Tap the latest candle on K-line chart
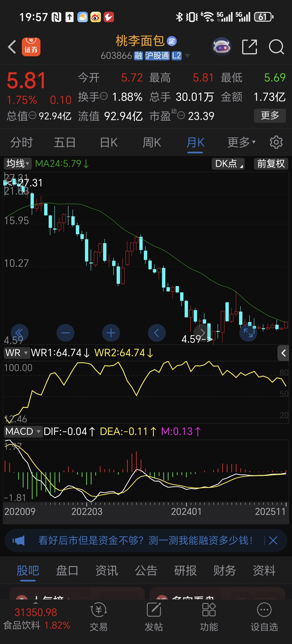The image size is (292, 644). 286,325
